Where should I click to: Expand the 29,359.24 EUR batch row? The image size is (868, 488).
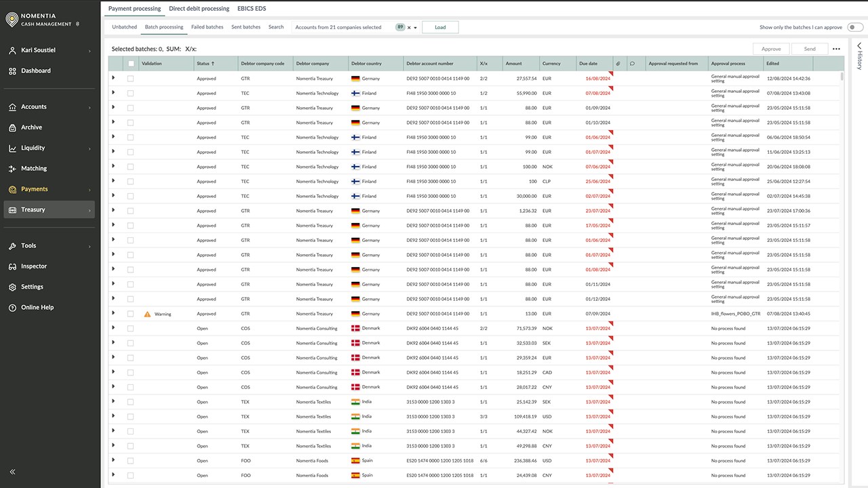[113, 357]
